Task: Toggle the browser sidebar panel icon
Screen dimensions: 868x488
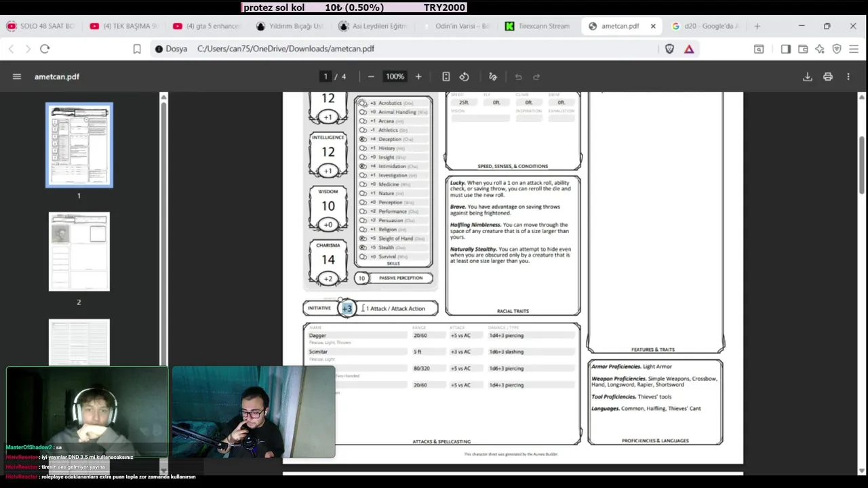Action: click(x=786, y=49)
